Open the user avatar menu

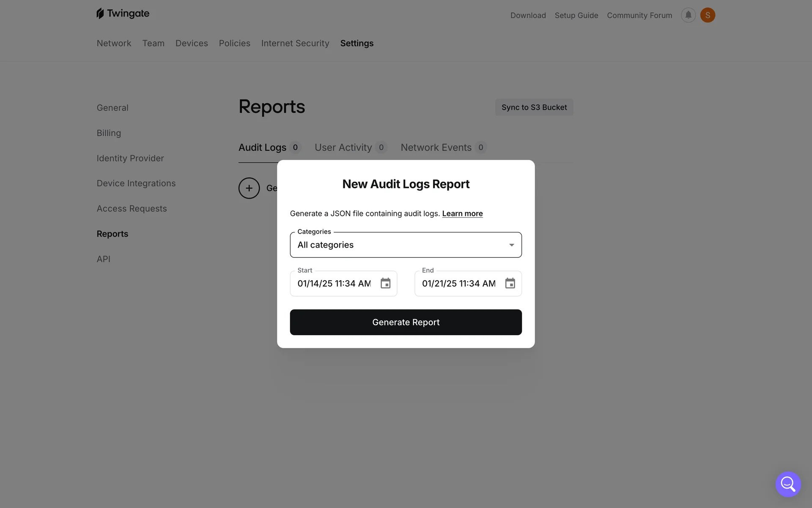pos(708,15)
